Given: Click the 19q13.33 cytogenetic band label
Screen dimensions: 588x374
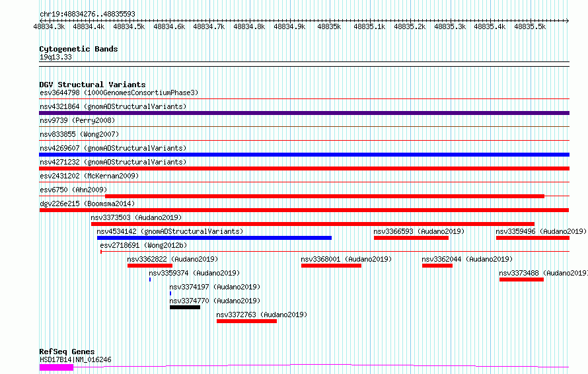Looking at the screenshot, I should (x=55, y=57).
